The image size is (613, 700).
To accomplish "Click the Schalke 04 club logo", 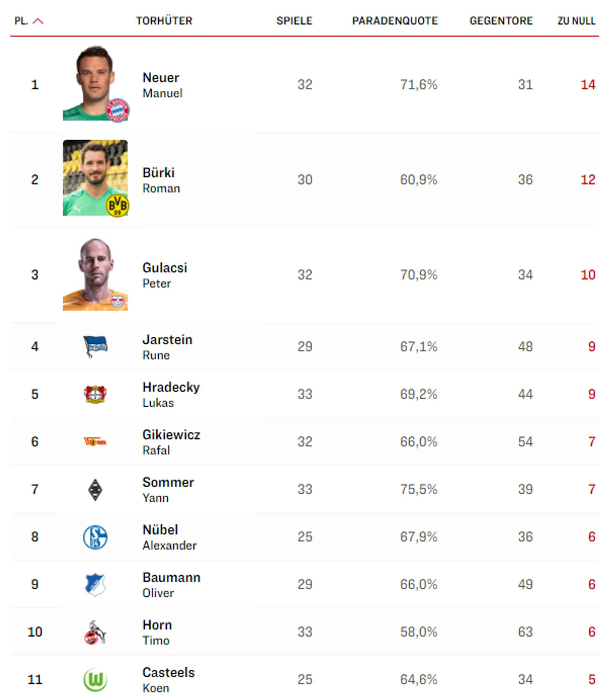I will coord(95,537).
